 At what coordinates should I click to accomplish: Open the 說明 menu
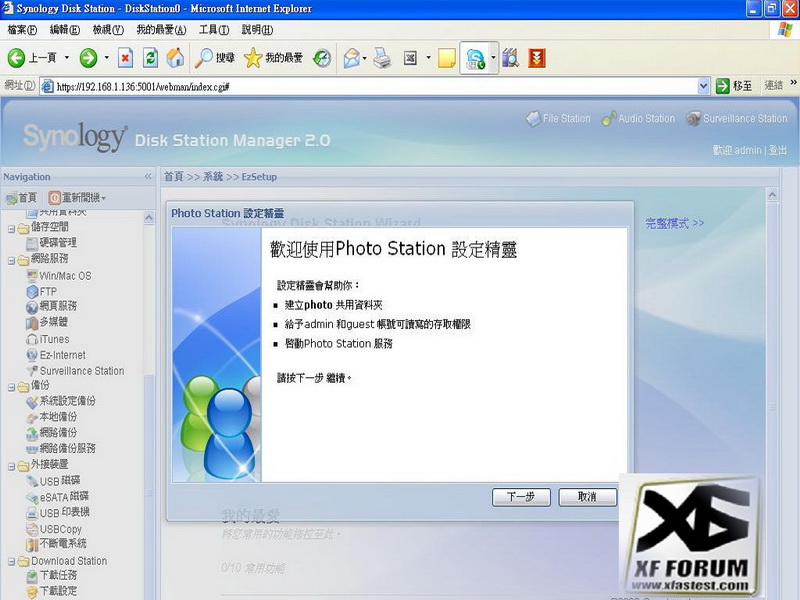pos(257,30)
